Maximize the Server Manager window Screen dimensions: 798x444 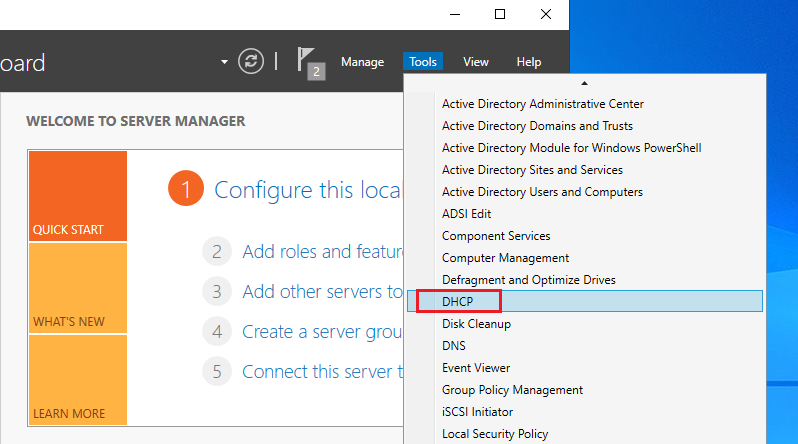(500, 14)
